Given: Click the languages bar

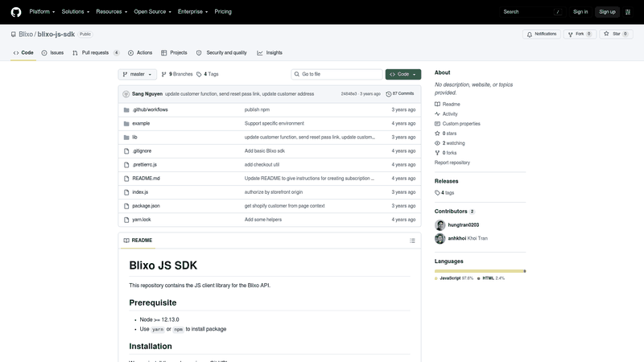Looking at the screenshot, I should pyautogui.click(x=480, y=271).
